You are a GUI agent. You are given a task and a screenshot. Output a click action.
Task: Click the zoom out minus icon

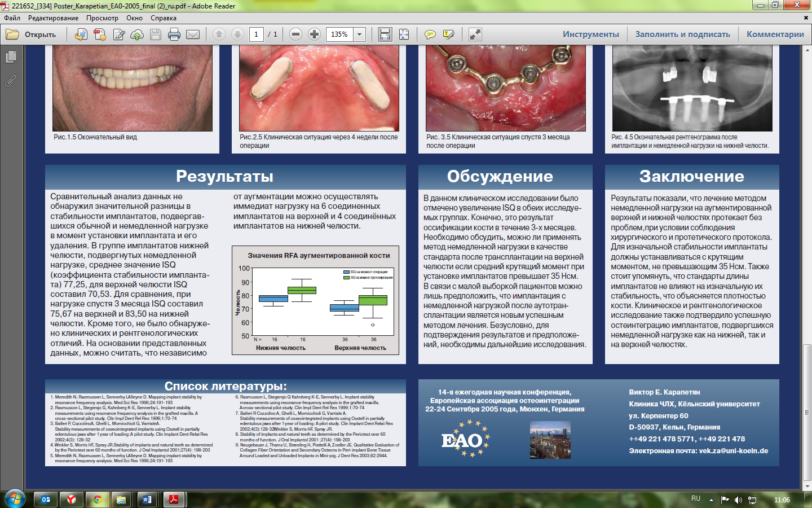pos(295,34)
